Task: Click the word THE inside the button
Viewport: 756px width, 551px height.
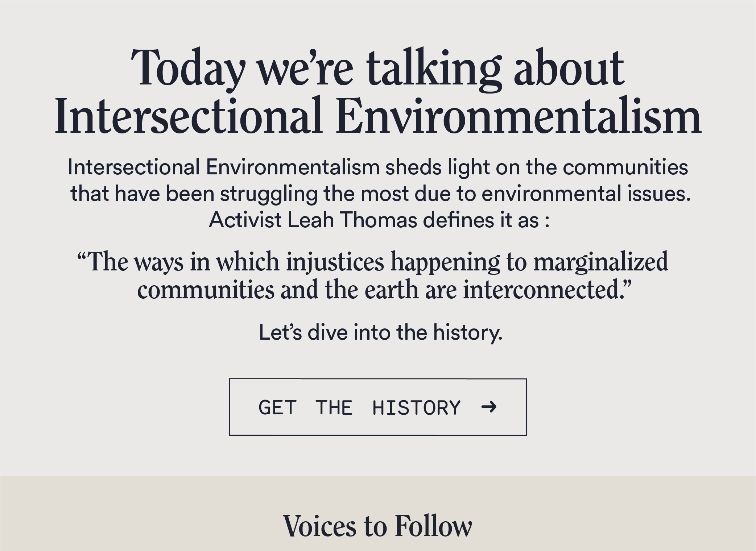Action: point(334,407)
